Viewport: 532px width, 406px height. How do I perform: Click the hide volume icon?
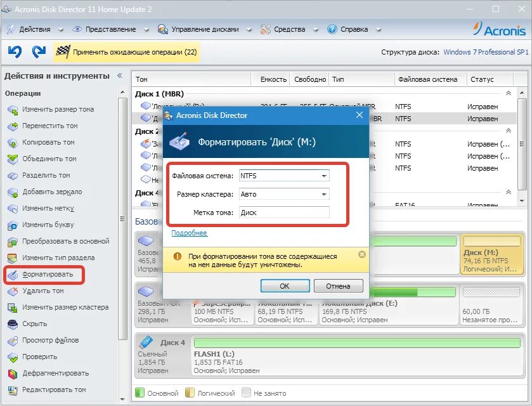click(x=13, y=324)
